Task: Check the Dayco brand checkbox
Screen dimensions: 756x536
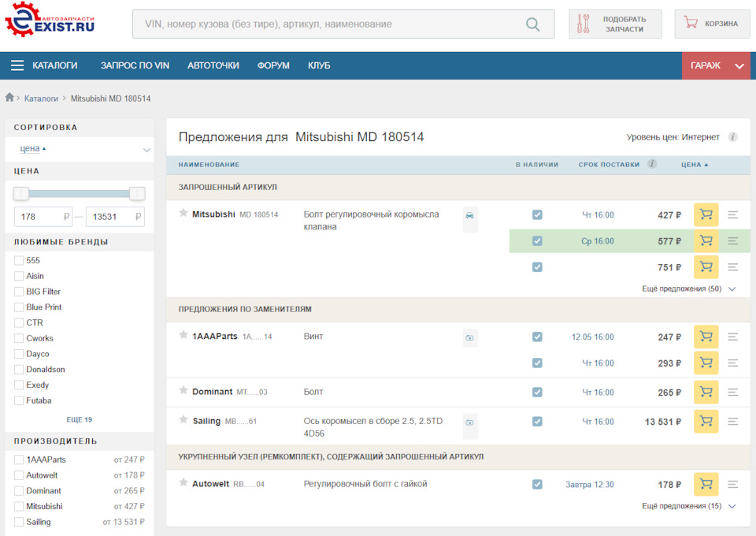Action: pos(19,354)
